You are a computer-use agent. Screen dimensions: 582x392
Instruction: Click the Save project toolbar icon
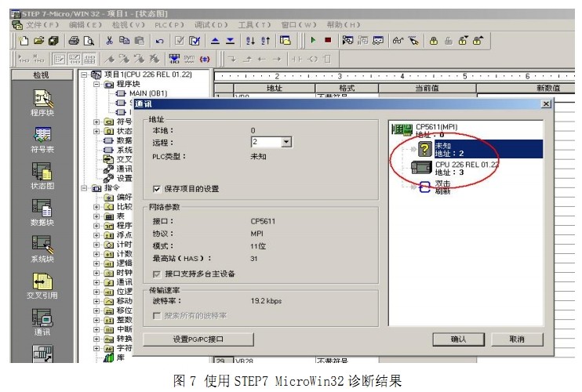(54, 41)
